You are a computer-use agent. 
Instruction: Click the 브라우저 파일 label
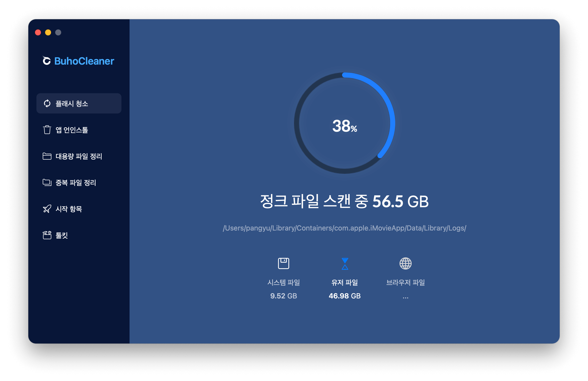(406, 282)
